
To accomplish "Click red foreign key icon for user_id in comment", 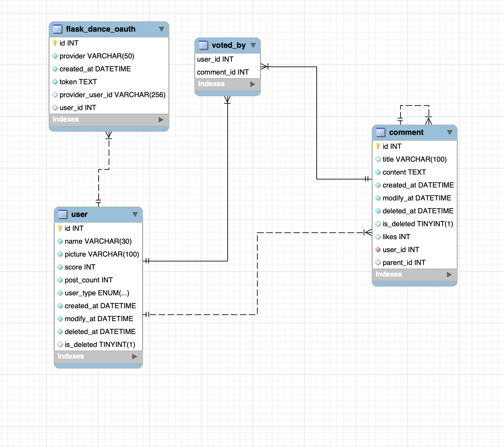I will tap(378, 249).
